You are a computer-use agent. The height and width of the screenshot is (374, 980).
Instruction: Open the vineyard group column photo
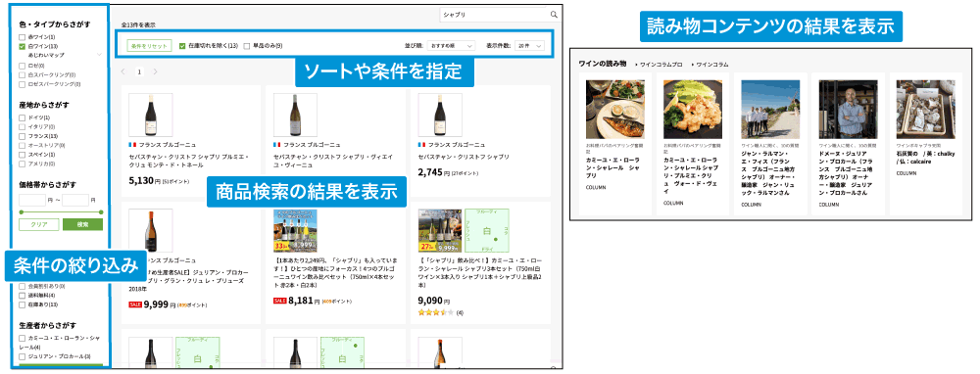(770, 109)
